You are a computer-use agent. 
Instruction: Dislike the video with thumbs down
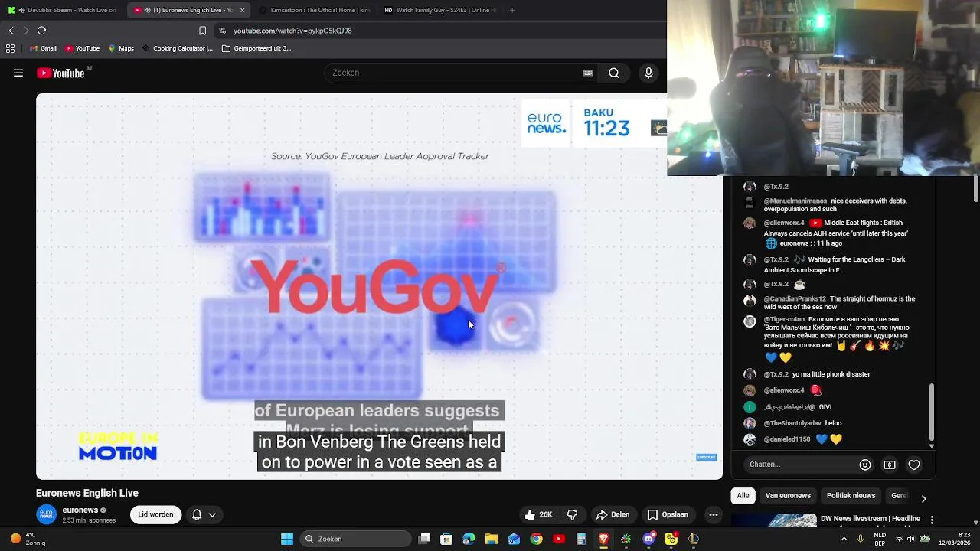572,515
